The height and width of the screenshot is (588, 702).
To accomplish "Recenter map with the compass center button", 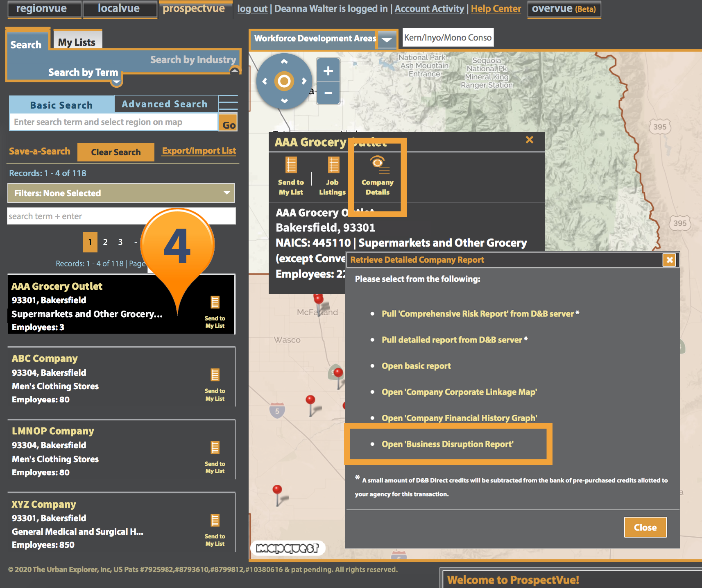I will point(284,81).
